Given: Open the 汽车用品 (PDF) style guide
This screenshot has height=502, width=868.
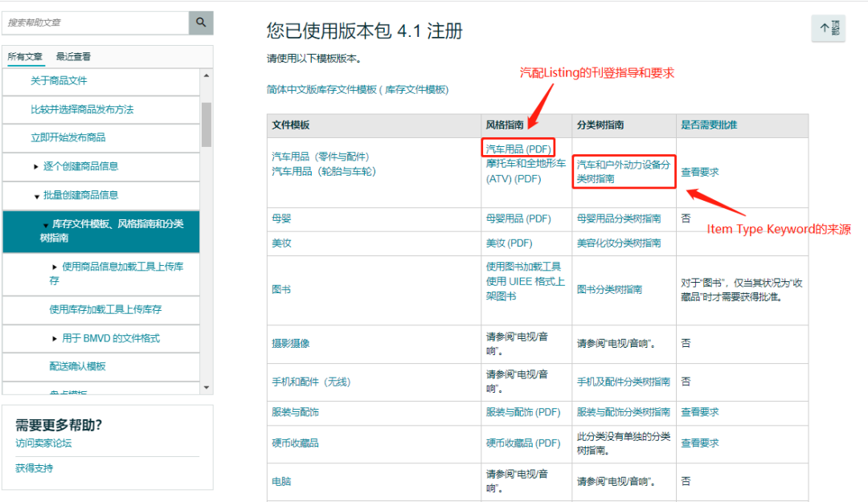Looking at the screenshot, I should pos(518,149).
